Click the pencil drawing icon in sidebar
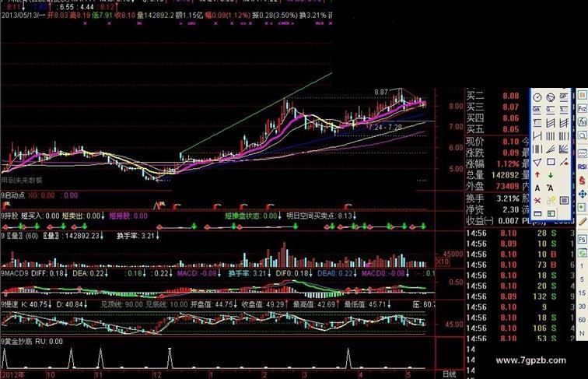The height and width of the screenshot is (379, 588). [x=583, y=221]
